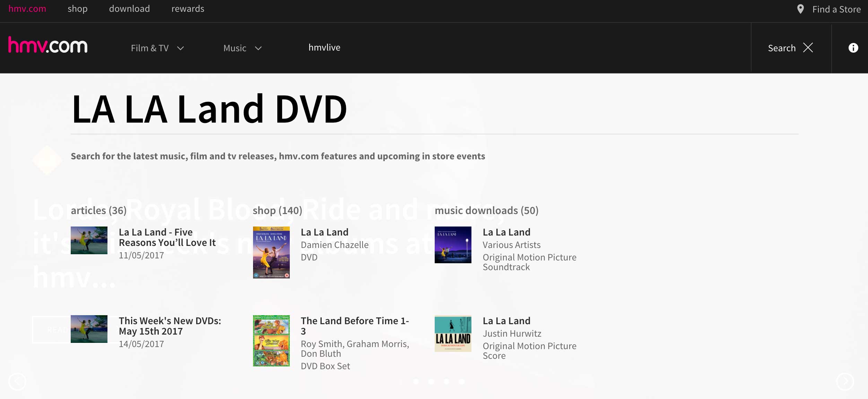This screenshot has height=399, width=868.
Task: Expand the Music dropdown menu
Action: tap(242, 48)
